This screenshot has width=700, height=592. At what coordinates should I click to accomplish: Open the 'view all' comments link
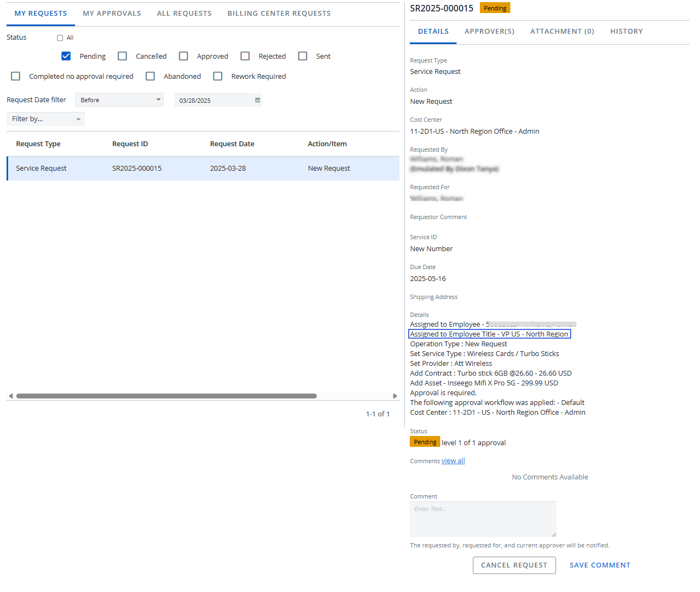453,461
